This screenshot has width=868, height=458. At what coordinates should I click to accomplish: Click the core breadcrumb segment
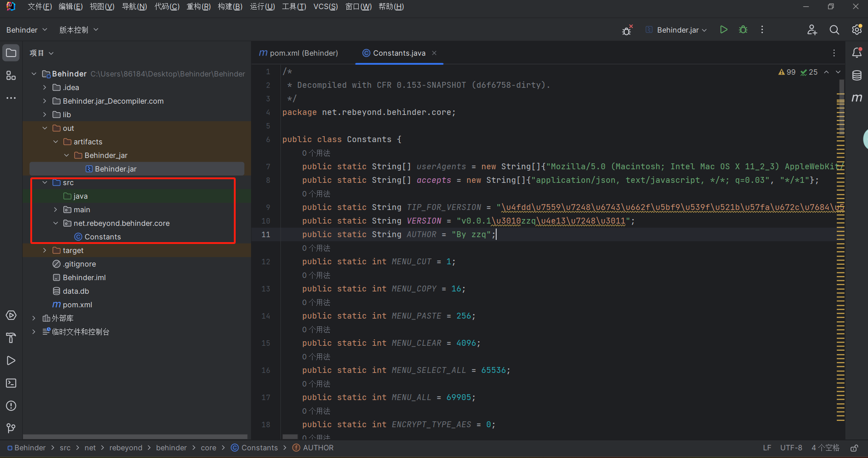click(x=209, y=448)
